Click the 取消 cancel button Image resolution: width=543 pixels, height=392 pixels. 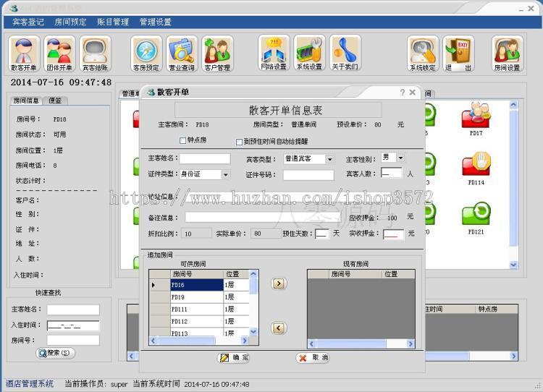coord(313,358)
